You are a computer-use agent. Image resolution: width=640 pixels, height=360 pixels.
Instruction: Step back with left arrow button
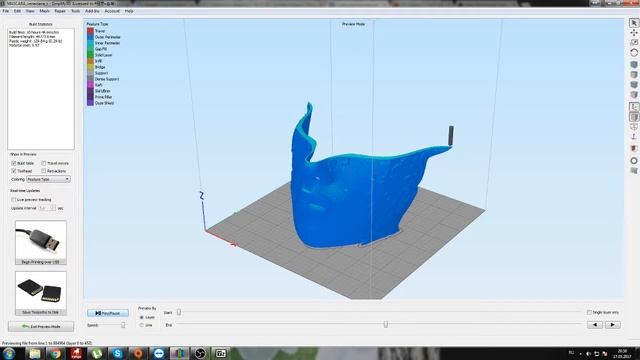(595, 324)
